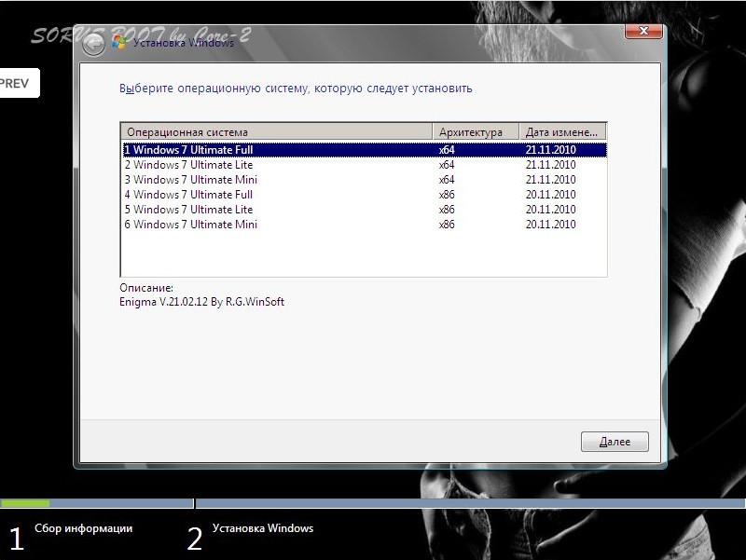This screenshot has width=746, height=560.
Task: Select 3 Windows 7 Ultimate Mini
Action: [365, 180]
